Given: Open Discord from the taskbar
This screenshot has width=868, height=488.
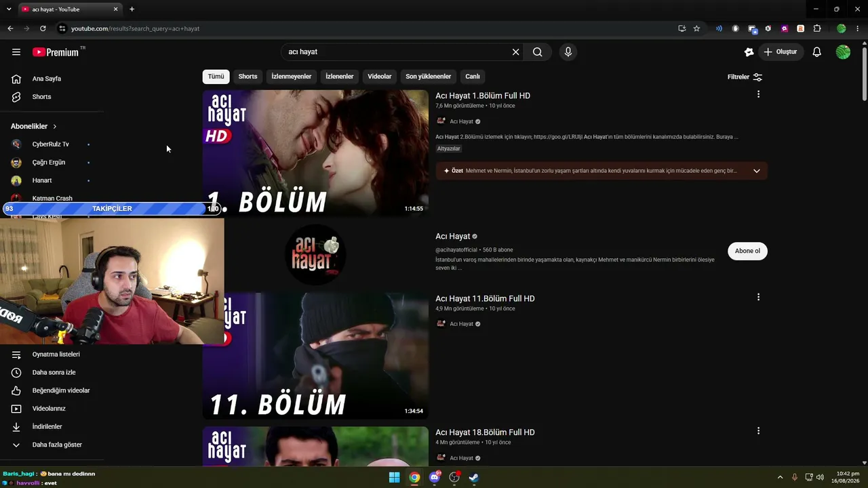Looking at the screenshot, I should tap(435, 478).
